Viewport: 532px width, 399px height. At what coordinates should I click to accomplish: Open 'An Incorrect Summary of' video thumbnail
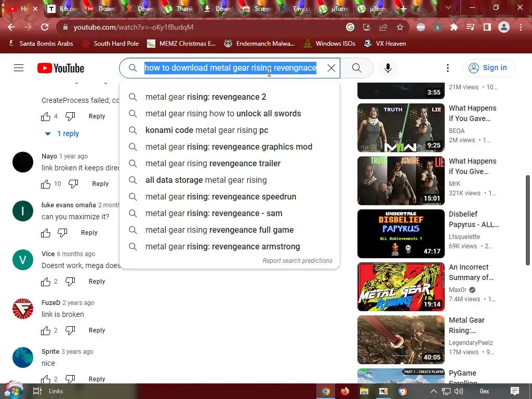pos(401,287)
